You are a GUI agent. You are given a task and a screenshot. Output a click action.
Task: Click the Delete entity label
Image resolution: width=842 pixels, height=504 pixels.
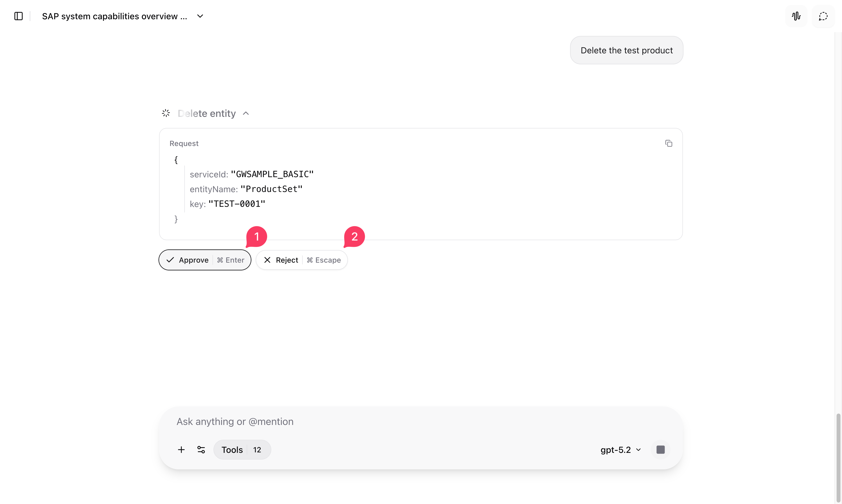pyautogui.click(x=207, y=113)
